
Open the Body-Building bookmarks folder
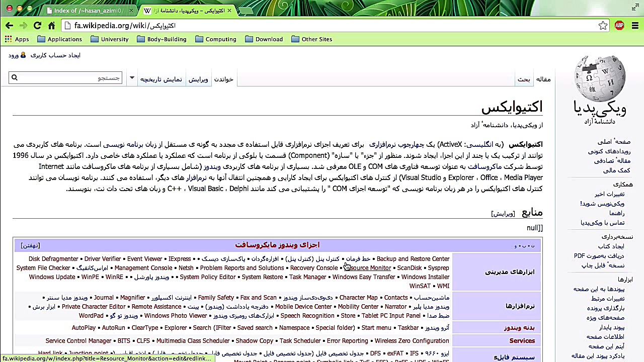point(162,39)
